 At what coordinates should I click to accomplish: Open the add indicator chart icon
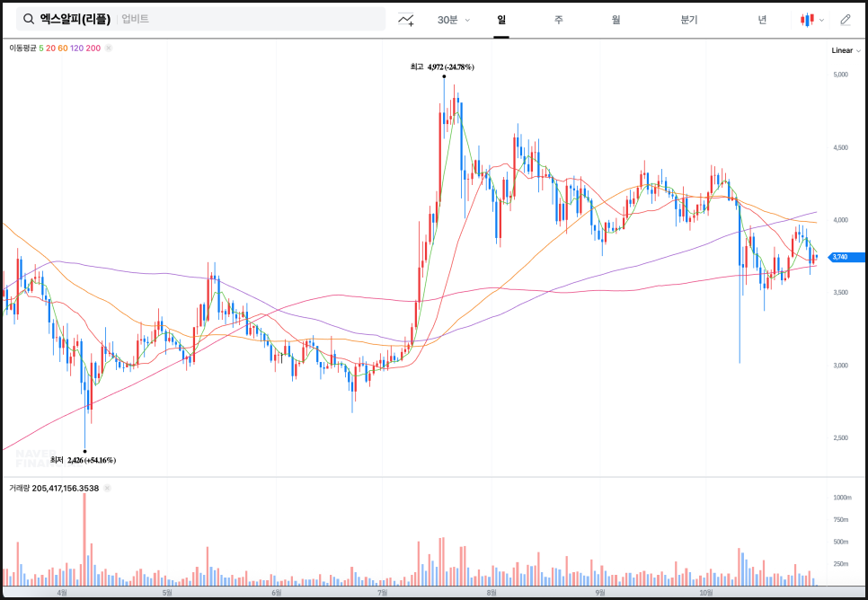(x=406, y=19)
